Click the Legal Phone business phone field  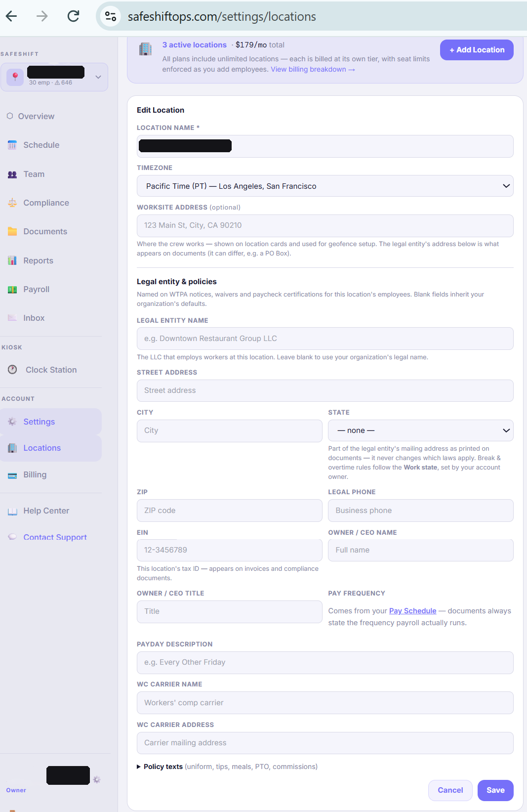click(x=421, y=511)
